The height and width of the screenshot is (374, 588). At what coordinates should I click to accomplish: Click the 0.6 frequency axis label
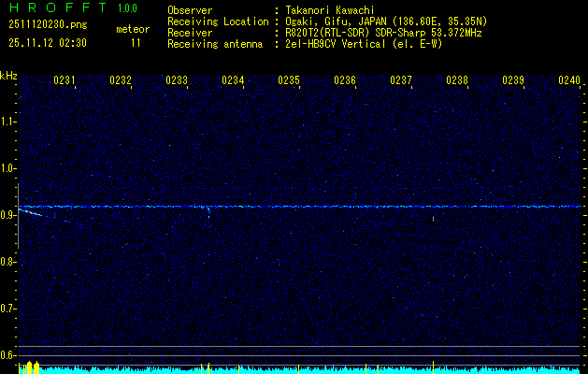8,355
